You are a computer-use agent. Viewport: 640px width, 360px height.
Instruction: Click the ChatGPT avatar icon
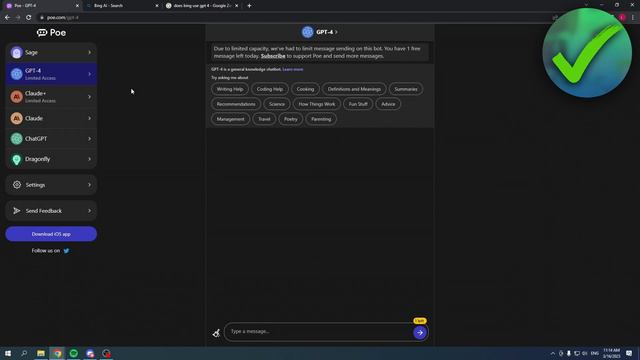(17, 139)
